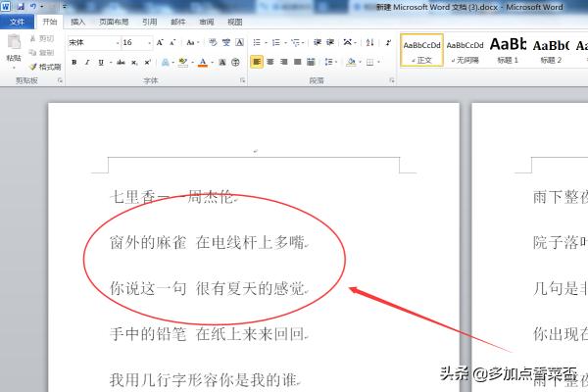This screenshot has width=588, height=392.
Task: Apply the 无间隔 (No Spacing) style
Action: (465, 50)
